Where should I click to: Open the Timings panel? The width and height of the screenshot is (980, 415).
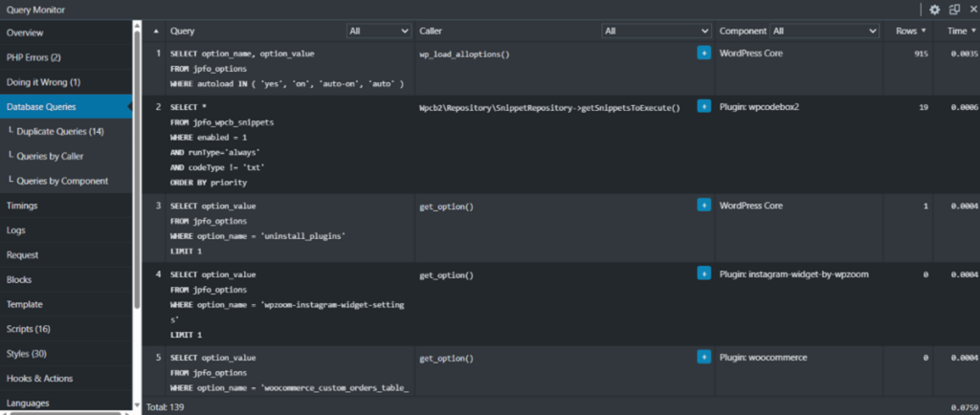pyautogui.click(x=66, y=206)
